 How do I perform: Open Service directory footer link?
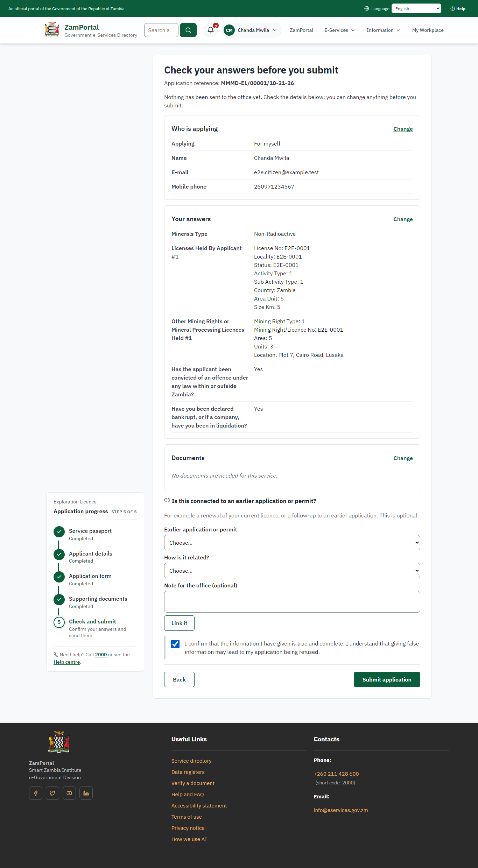191,761
